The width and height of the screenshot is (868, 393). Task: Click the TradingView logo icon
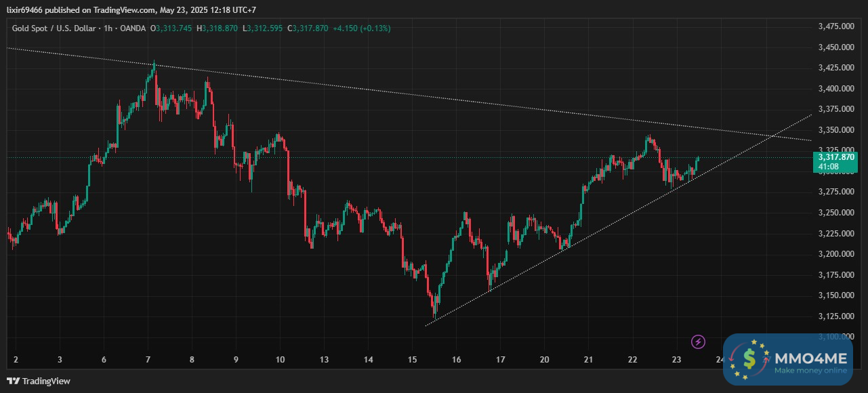pyautogui.click(x=13, y=381)
